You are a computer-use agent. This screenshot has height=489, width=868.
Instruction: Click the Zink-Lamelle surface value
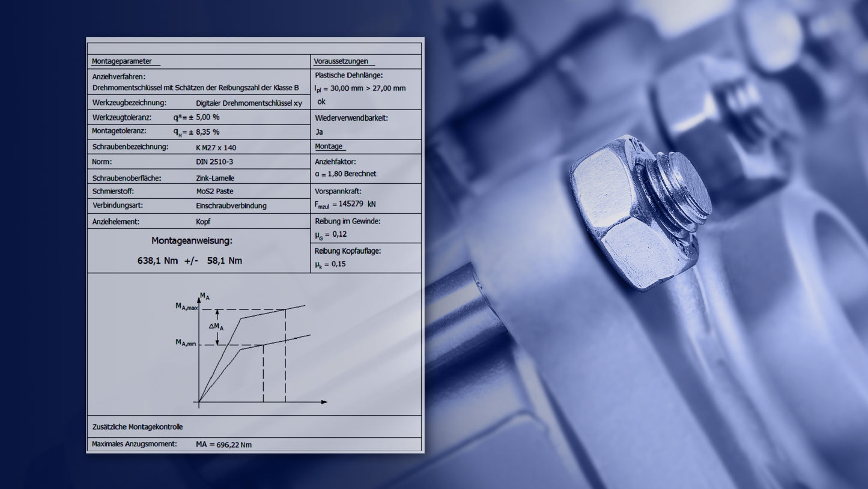[x=214, y=177]
